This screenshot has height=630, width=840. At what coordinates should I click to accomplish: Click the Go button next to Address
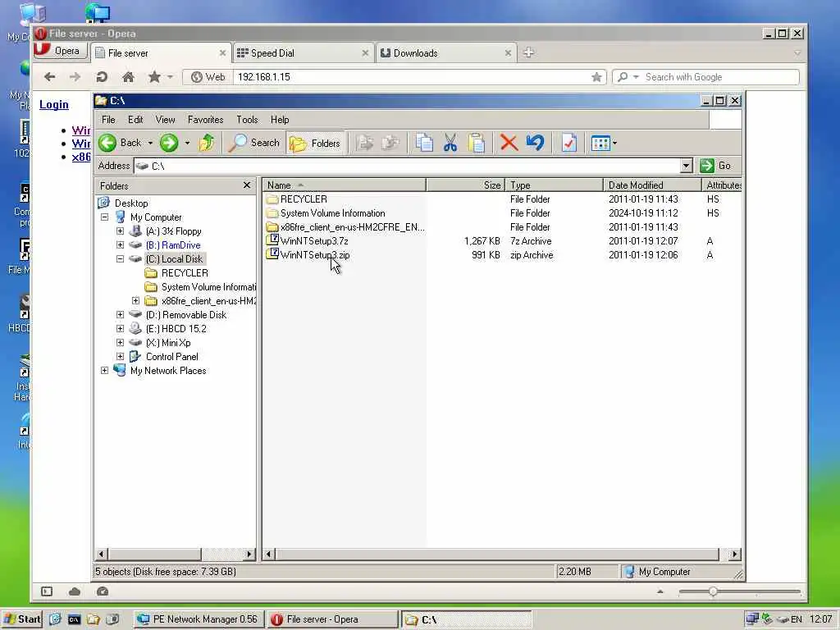716,166
